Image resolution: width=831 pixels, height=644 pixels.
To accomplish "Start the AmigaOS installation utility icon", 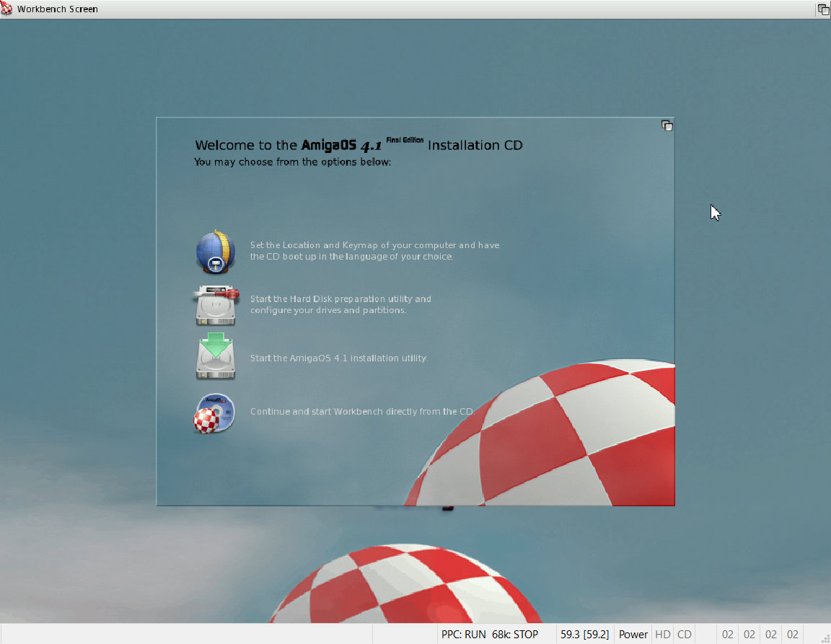I will [x=215, y=356].
